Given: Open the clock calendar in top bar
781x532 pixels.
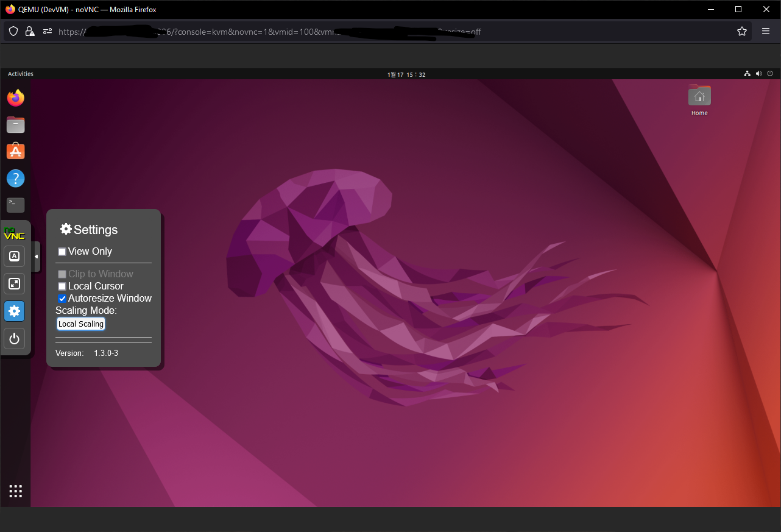Looking at the screenshot, I should pos(406,74).
